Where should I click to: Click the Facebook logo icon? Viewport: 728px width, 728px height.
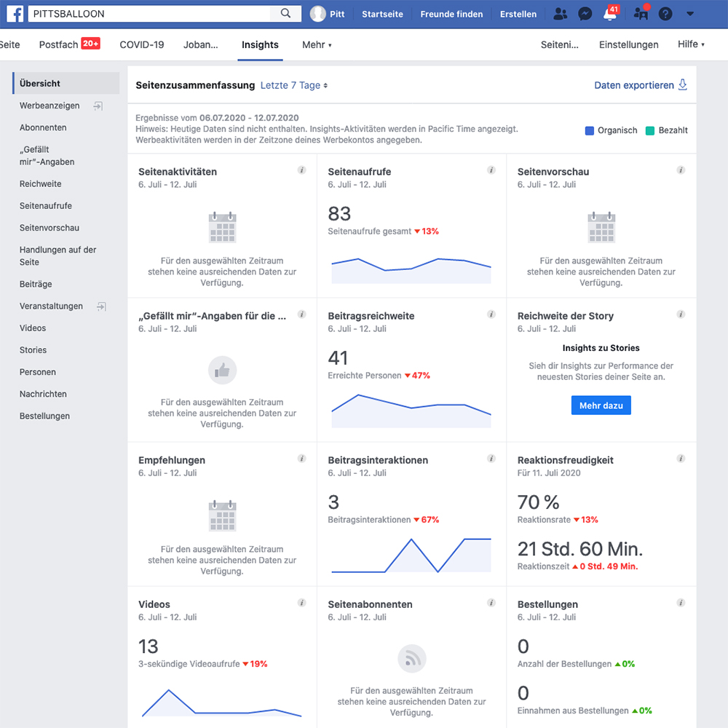click(x=15, y=14)
